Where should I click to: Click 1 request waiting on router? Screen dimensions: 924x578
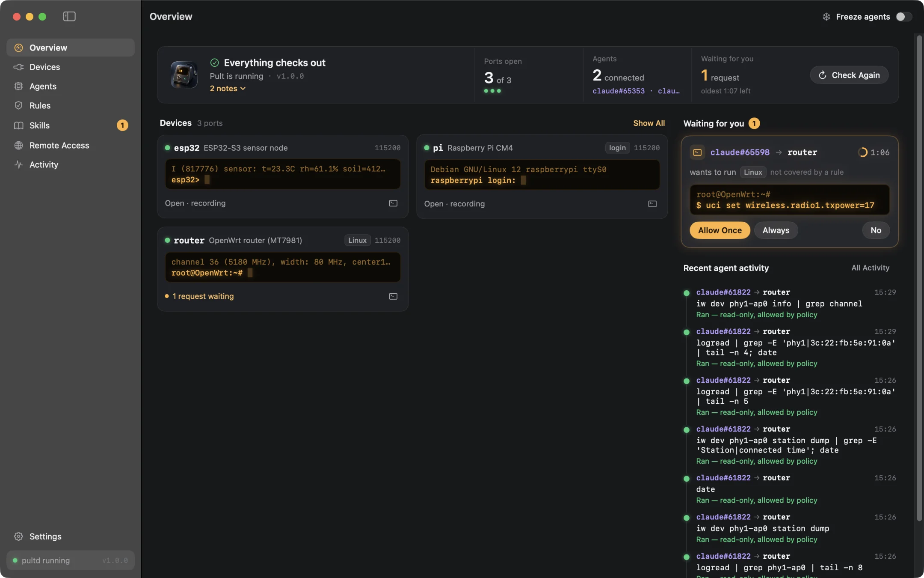(x=199, y=296)
